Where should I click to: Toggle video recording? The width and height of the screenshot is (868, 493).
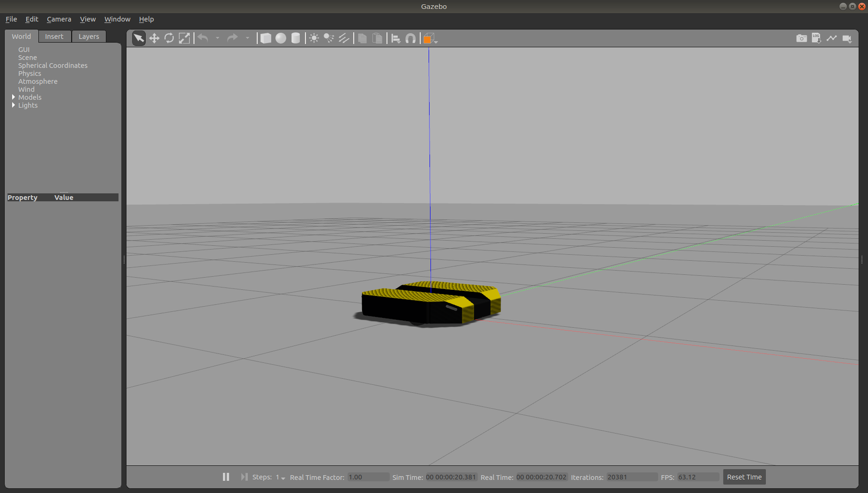click(847, 38)
